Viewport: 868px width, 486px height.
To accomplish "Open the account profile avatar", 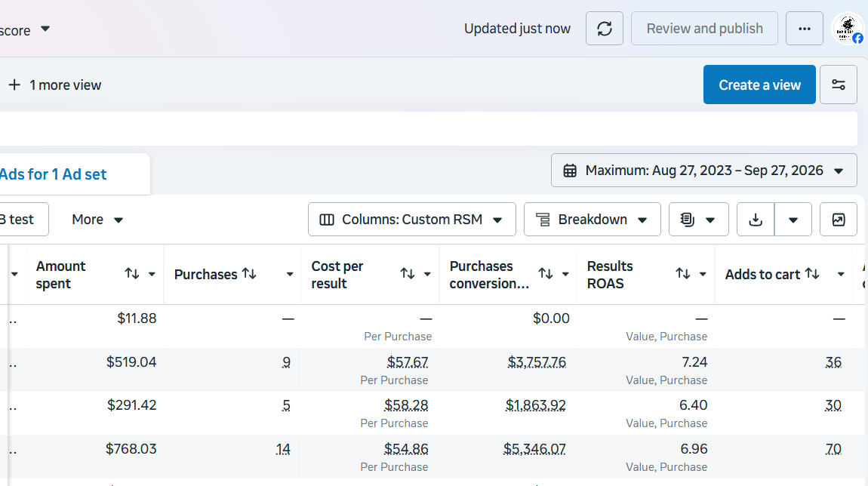I will [848, 28].
